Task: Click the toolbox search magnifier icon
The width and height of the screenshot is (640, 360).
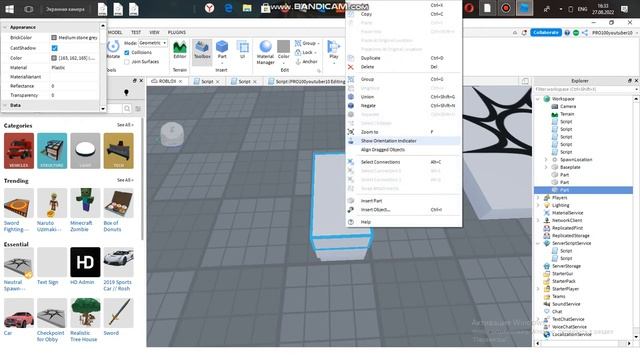Action: 127,108
